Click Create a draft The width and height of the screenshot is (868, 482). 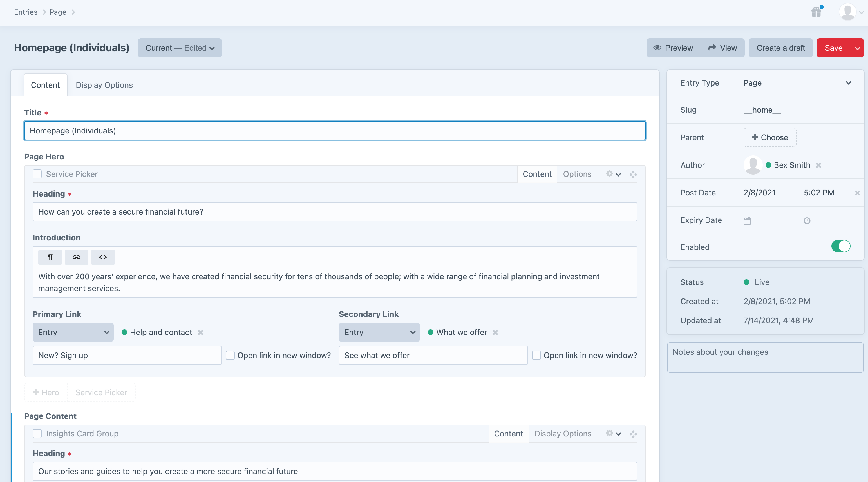point(780,48)
